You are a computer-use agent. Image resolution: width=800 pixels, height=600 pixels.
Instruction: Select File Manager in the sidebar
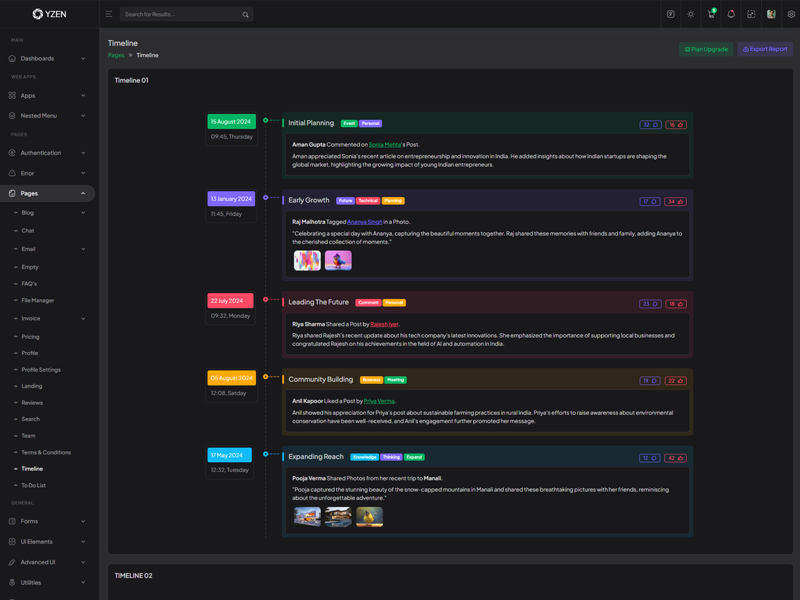point(38,300)
